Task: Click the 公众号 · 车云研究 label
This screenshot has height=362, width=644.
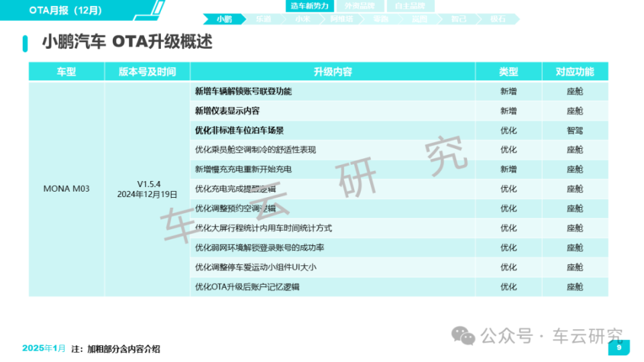Action: (551, 336)
